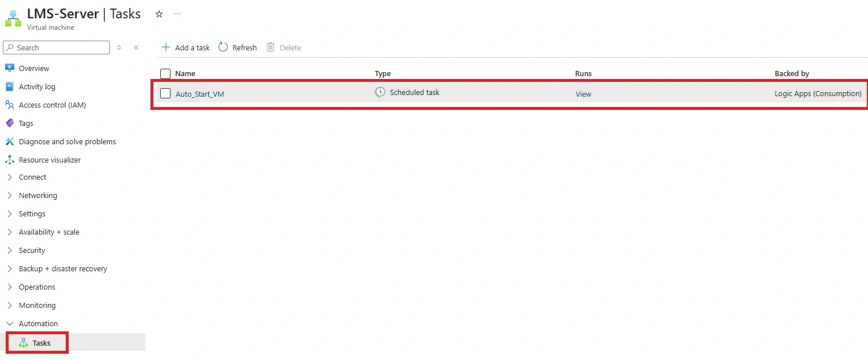Viewport: 868px width, 360px height.
Task: Click the Diagnose and solve wrench icon
Action: (10, 141)
